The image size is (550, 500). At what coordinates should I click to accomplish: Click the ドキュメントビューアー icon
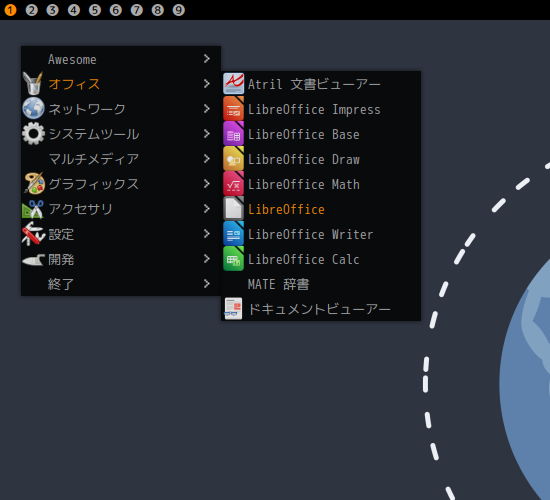[234, 309]
